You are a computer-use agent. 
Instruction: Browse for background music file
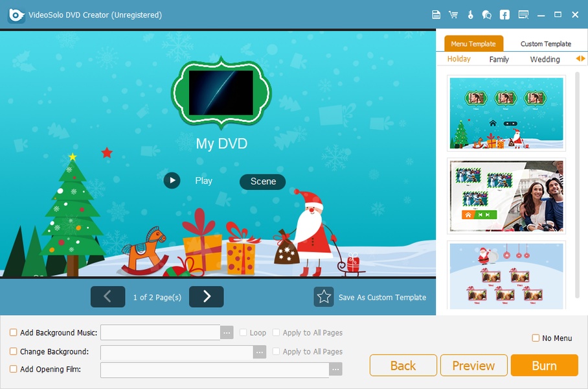[227, 333]
